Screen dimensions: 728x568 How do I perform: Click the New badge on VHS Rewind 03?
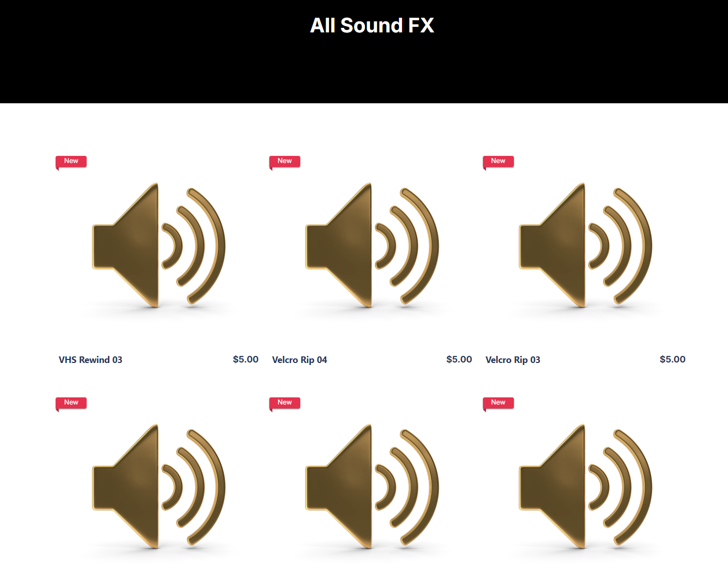tap(71, 161)
